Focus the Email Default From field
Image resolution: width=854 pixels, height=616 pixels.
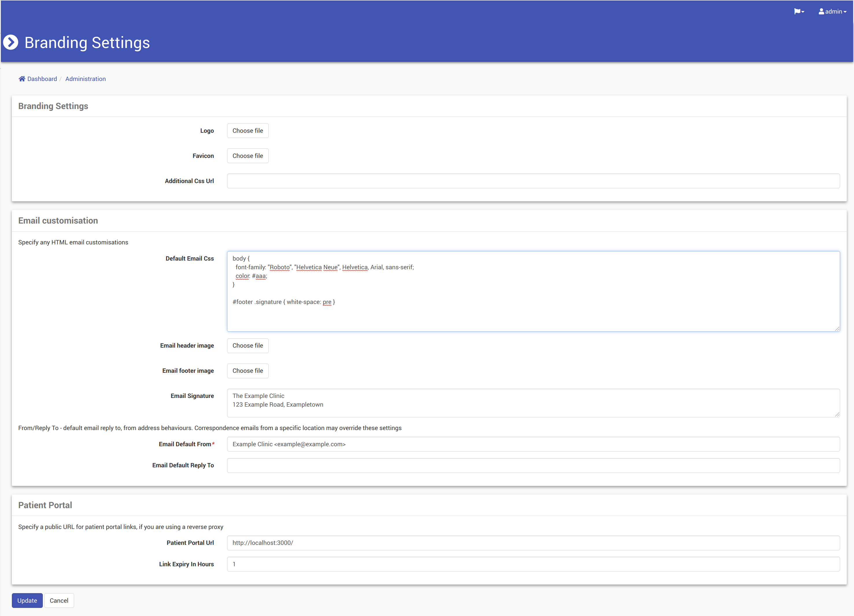point(533,444)
